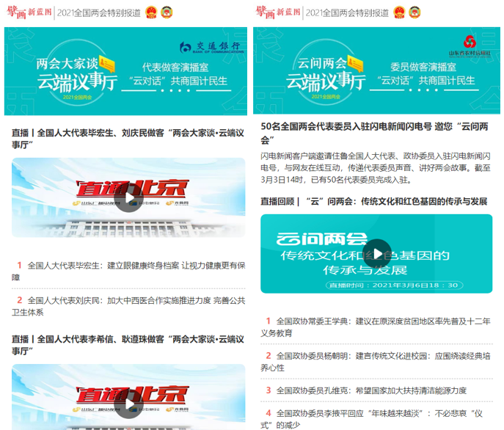Open item 1 王学典：率先普及十二年义务教育
The width and height of the screenshot is (504, 430).
(x=376, y=327)
